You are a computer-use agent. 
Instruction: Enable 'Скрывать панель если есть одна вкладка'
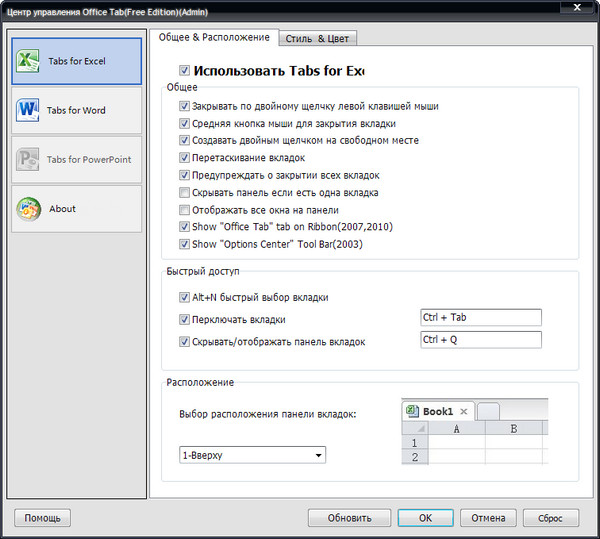(x=184, y=192)
